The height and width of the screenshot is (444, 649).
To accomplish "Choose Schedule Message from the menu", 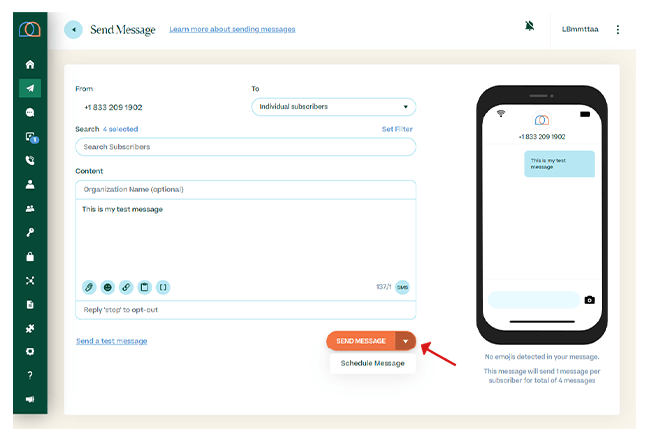I will [372, 363].
